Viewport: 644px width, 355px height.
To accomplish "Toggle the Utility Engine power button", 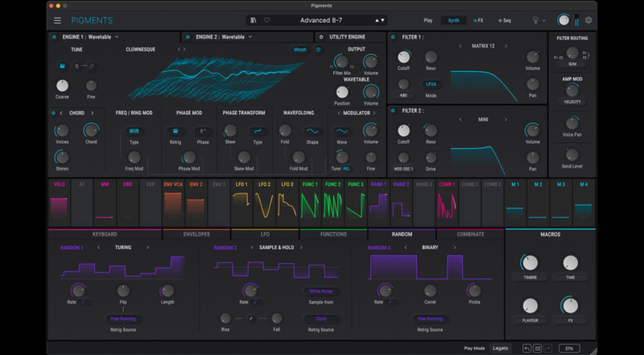I will [x=322, y=37].
